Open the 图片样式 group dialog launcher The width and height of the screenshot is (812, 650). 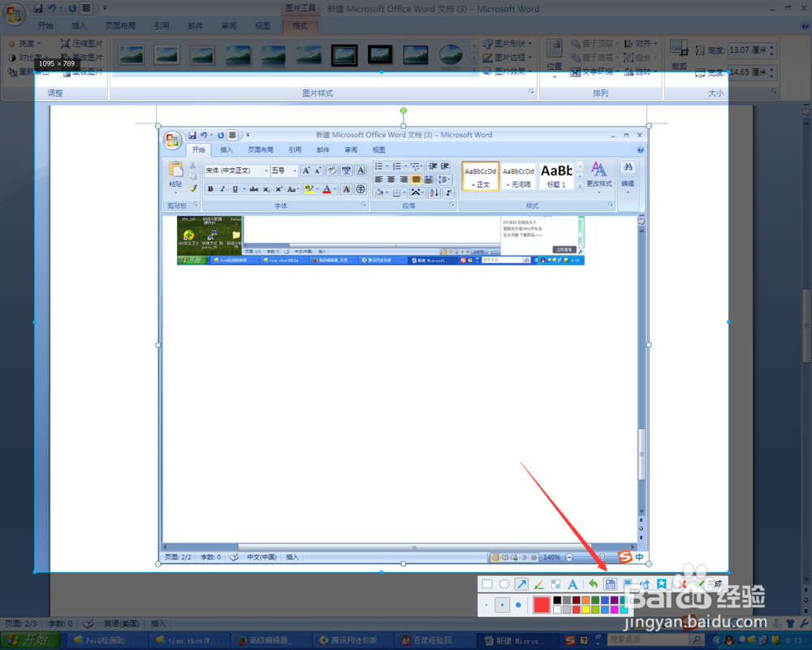531,92
